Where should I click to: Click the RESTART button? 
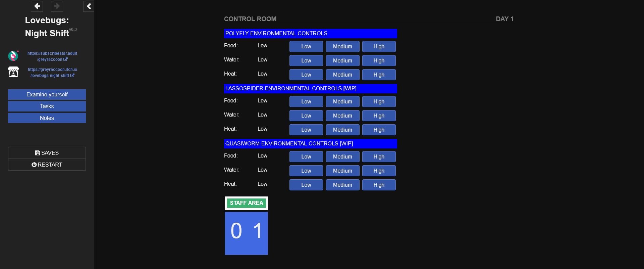tap(47, 165)
